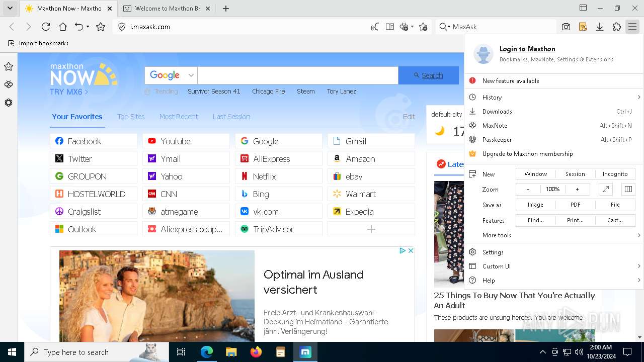Choose Upgrade to Maxthon membership

(x=554, y=154)
